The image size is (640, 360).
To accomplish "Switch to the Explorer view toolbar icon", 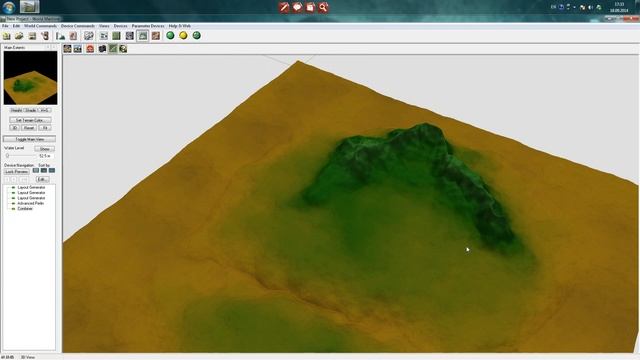I will point(130,36).
